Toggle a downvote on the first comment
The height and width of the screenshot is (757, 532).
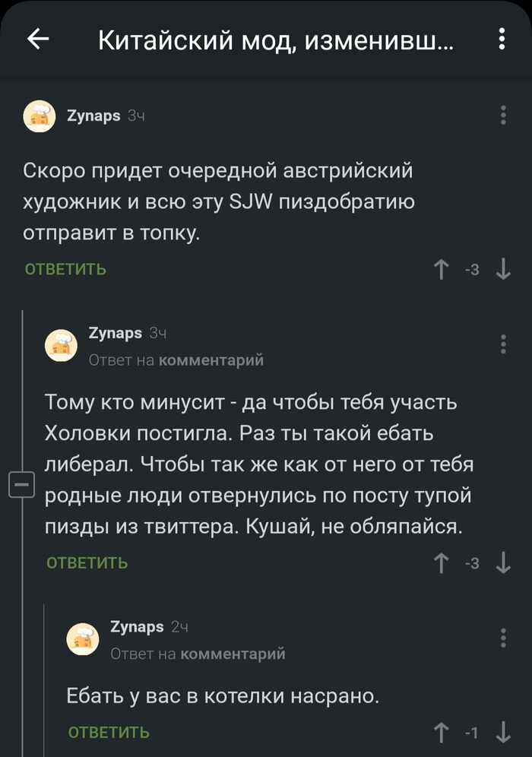tap(504, 268)
